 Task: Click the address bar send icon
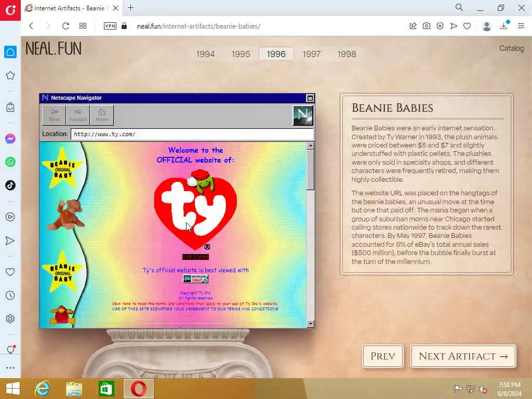coord(454,26)
